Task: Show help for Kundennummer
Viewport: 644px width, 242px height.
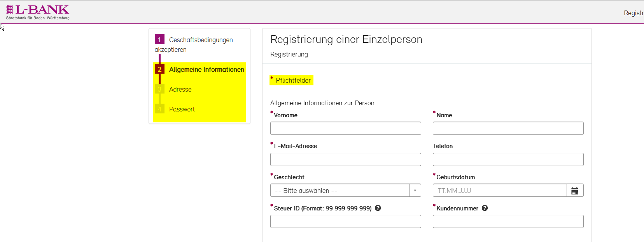Action: 485,208
